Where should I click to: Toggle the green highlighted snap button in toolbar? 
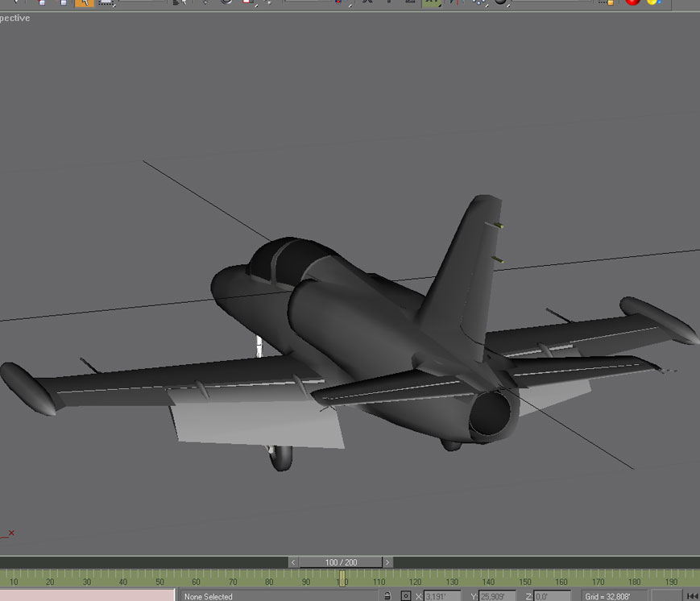(x=432, y=2)
